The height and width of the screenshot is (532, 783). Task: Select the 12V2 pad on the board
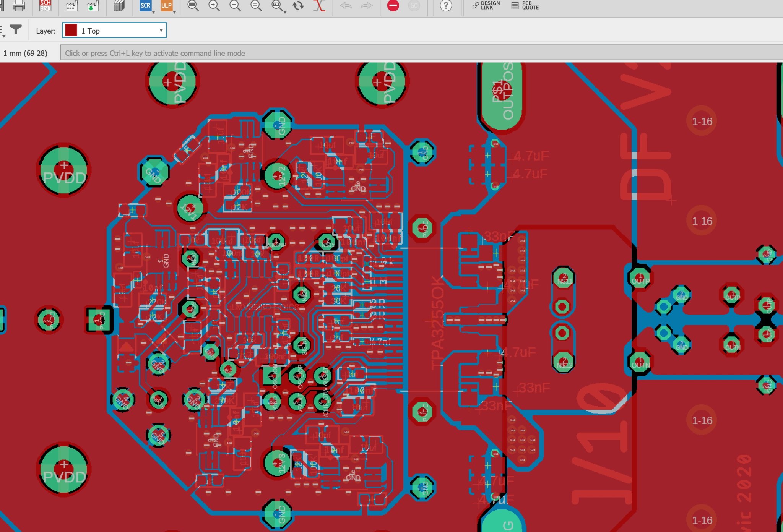point(276,175)
